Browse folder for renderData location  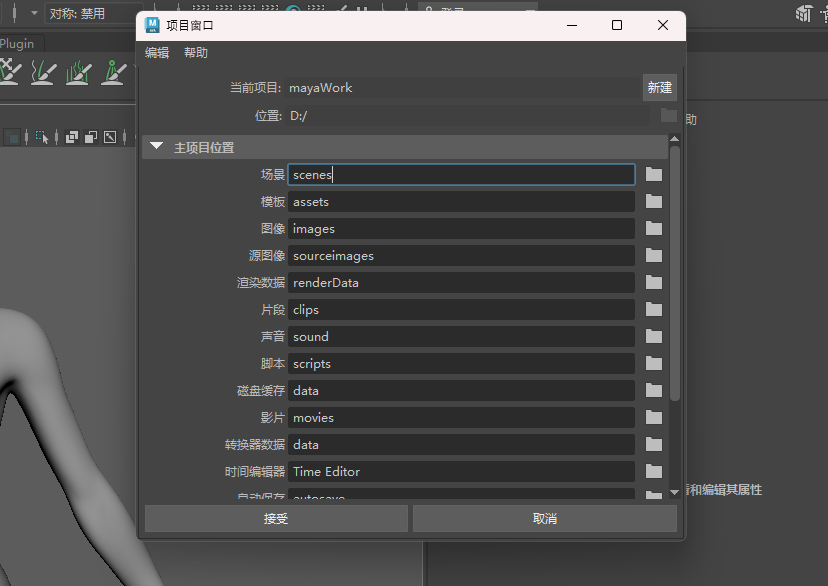coord(654,282)
